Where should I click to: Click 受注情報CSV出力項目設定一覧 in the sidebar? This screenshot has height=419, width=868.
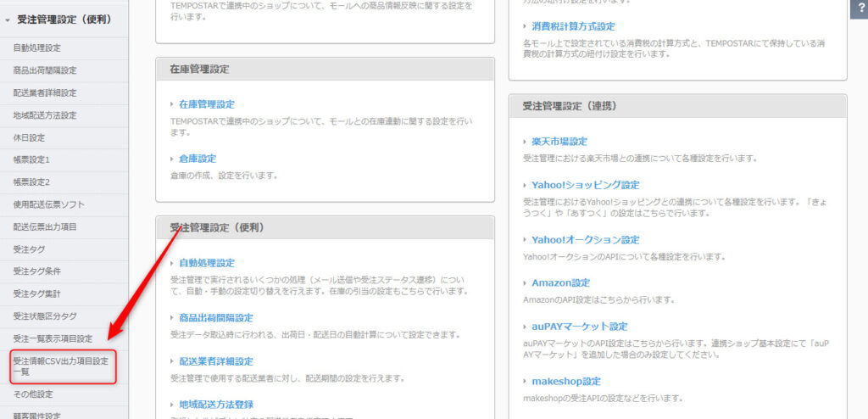pos(60,366)
